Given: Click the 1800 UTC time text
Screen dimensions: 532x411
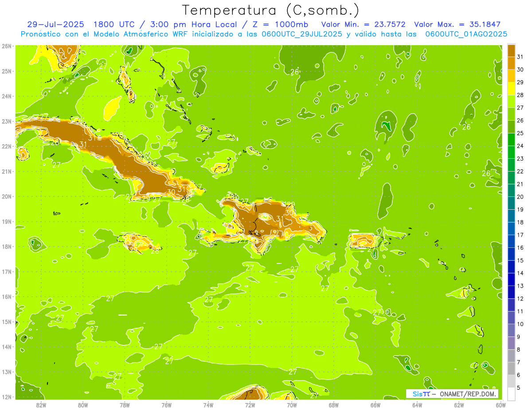Looking at the screenshot, I should [114, 24].
